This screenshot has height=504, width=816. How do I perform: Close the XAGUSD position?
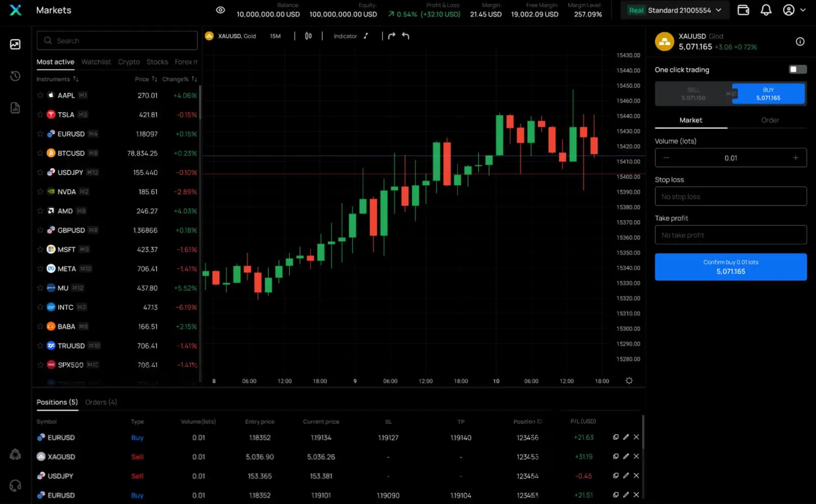point(636,456)
